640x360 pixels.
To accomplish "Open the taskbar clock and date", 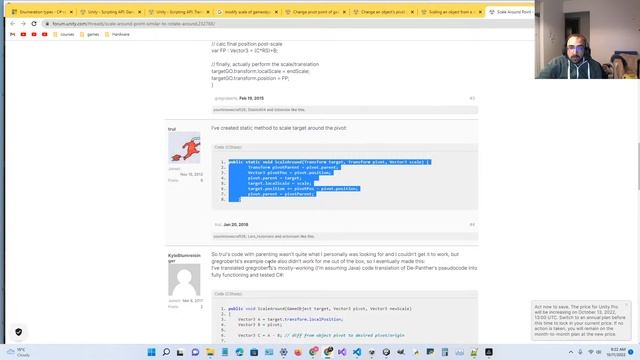I will pos(616,352).
